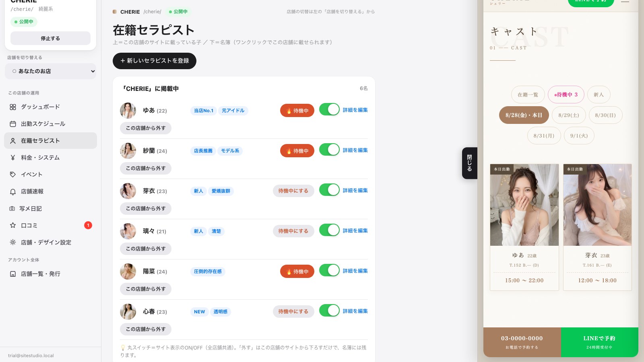Turn off 待機中 status for 陽菜
644x362 pixels.
point(297,271)
